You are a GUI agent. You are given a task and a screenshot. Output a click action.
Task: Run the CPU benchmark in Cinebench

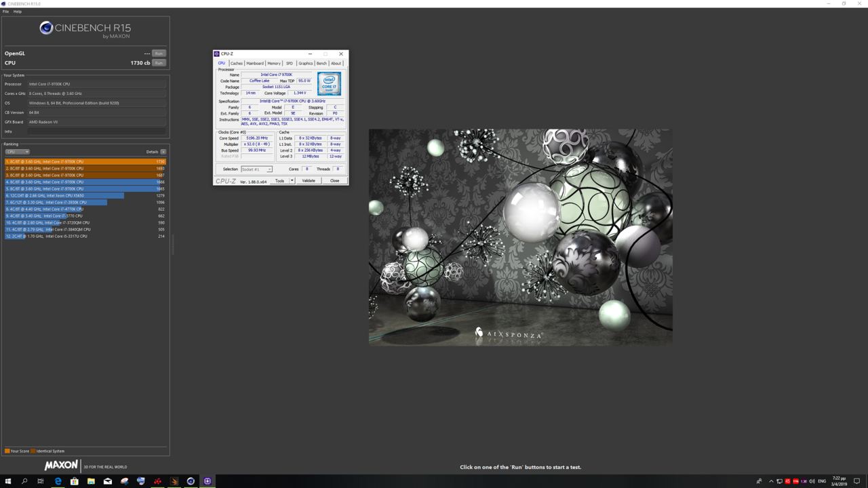(x=159, y=63)
